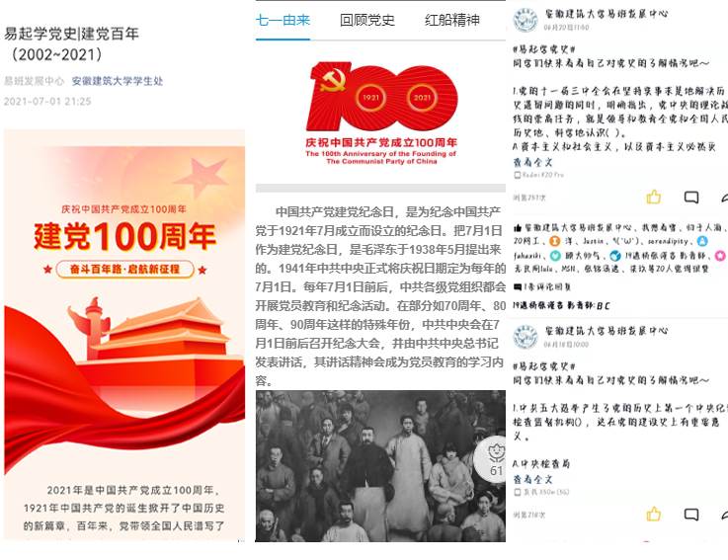Open the black-and-white historical group painting
This screenshot has height=560, width=728.
[x=380, y=466]
